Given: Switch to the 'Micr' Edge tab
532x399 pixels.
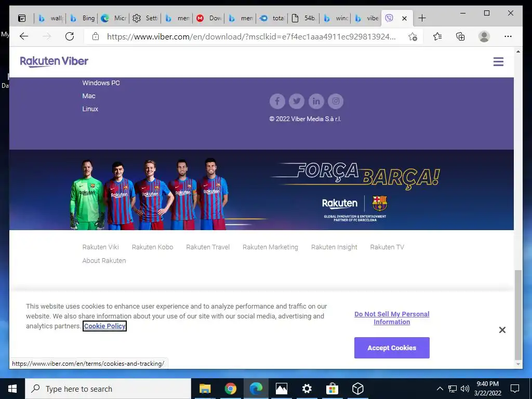Looking at the screenshot, I should coord(114,18).
